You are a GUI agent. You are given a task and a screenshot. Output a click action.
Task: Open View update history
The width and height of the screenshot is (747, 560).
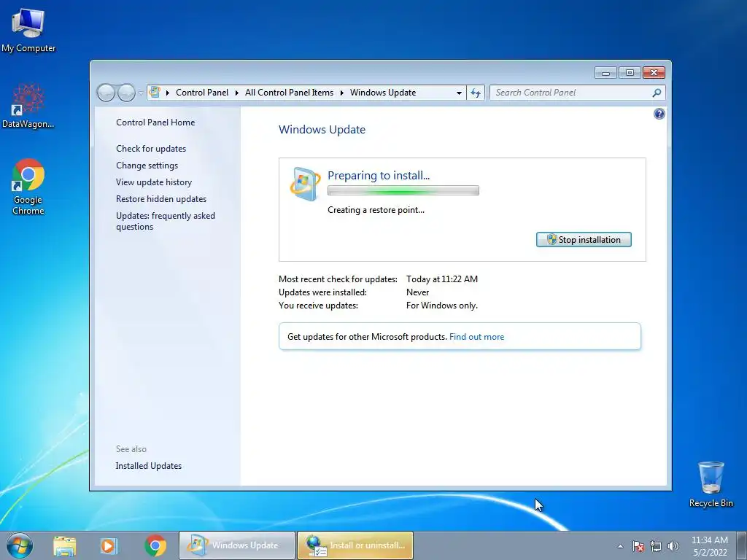154,182
